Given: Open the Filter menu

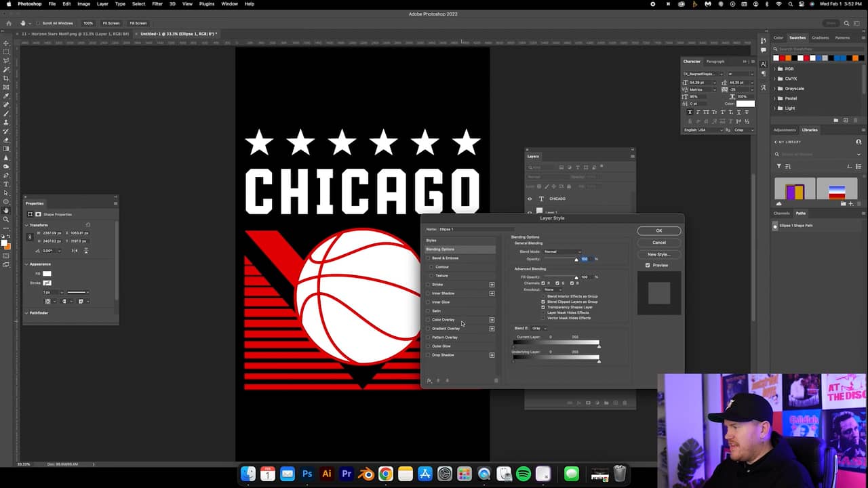Looking at the screenshot, I should click(x=157, y=4).
